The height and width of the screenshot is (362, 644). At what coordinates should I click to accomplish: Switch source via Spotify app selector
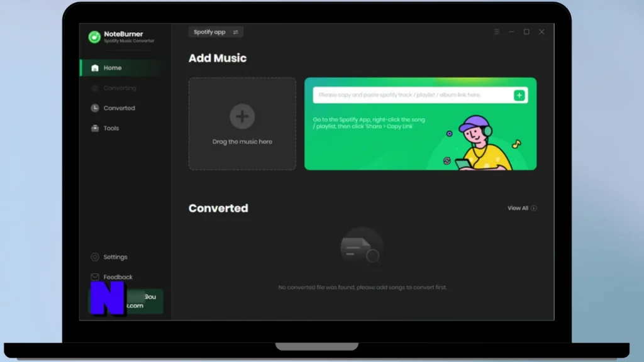point(216,32)
